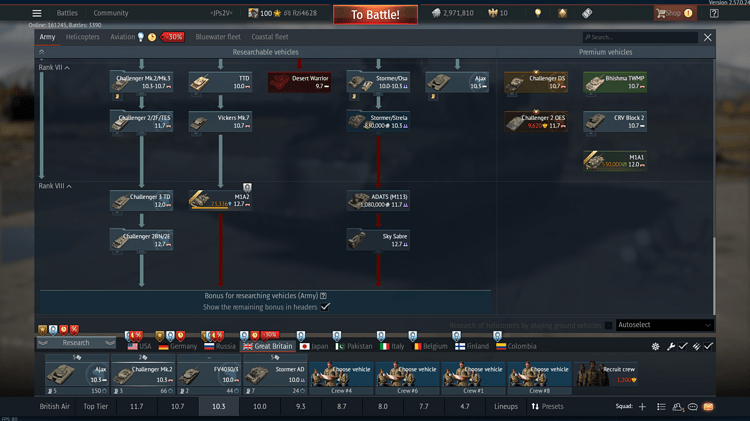Image resolution: width=750 pixels, height=421 pixels.
Task: Select the Stormer/Strela vehicle card
Action: pyautogui.click(x=378, y=122)
